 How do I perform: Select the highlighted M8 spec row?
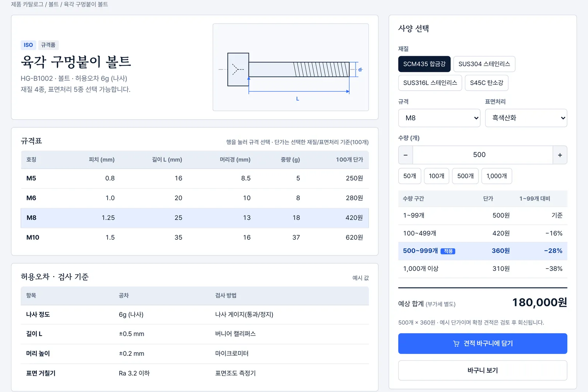(195, 218)
